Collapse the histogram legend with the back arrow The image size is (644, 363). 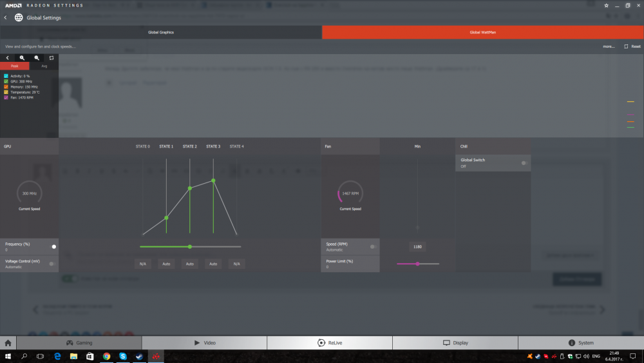[7, 58]
